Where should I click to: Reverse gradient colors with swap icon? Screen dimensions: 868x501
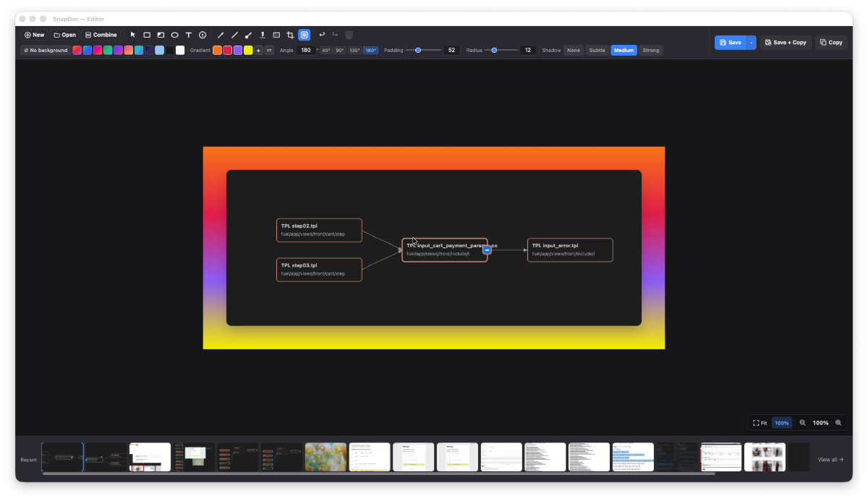[x=269, y=50]
